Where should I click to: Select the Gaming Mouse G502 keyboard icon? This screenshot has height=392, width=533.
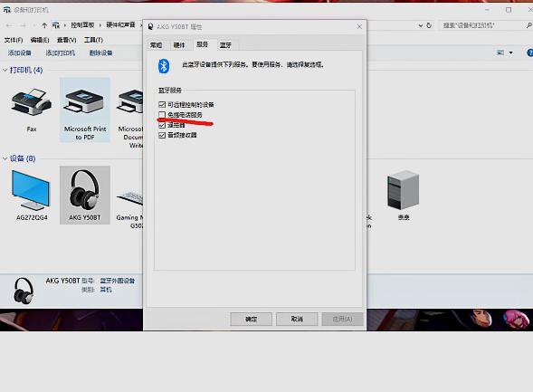(x=129, y=198)
